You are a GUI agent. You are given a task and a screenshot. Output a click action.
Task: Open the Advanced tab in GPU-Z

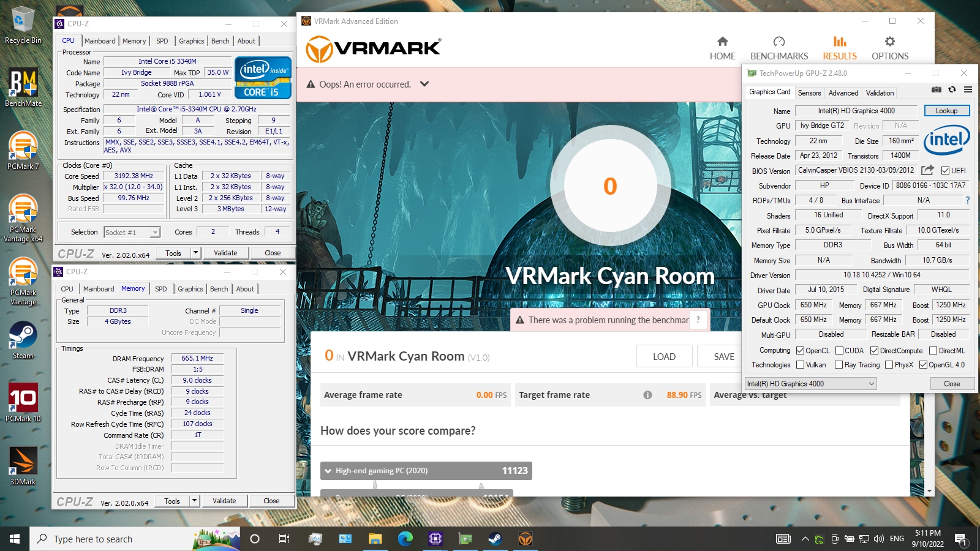pos(843,93)
